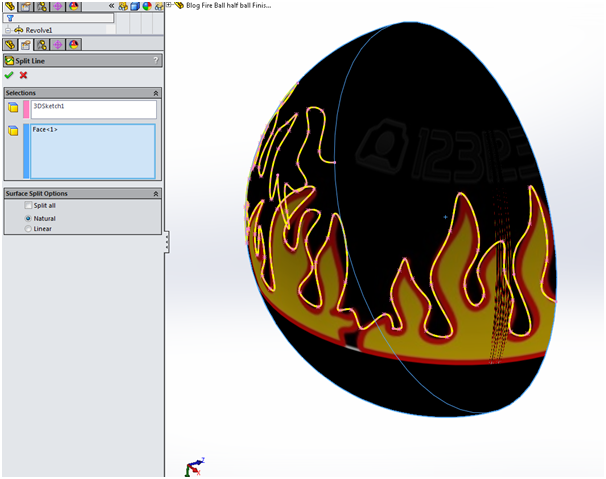Click the Face<1> selection box

pyautogui.click(x=93, y=150)
